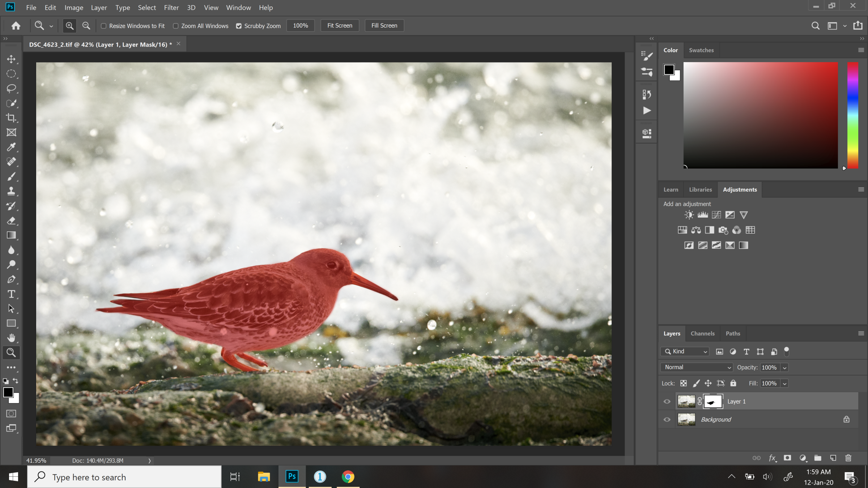868x488 pixels.
Task: Expand the status bar info arrow
Action: [x=149, y=461]
